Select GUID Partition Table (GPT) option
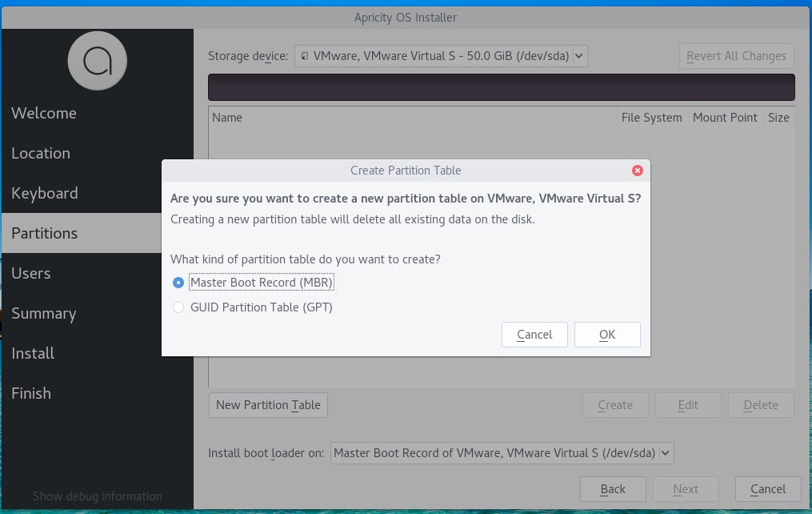 tap(178, 307)
